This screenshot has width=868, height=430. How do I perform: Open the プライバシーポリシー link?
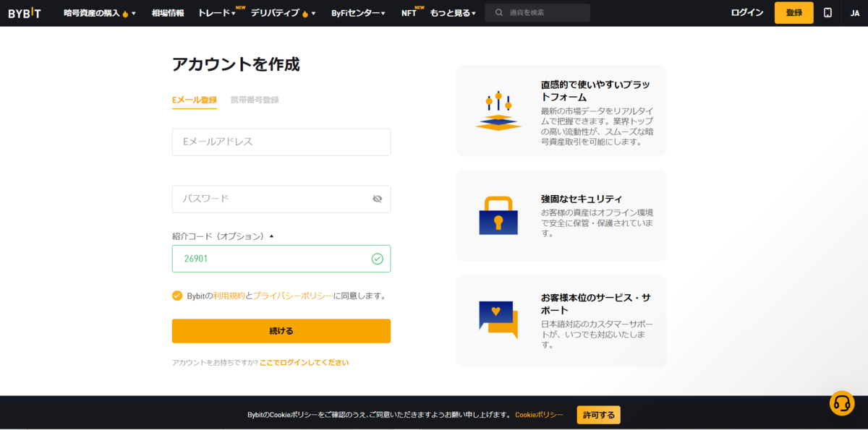(x=293, y=296)
